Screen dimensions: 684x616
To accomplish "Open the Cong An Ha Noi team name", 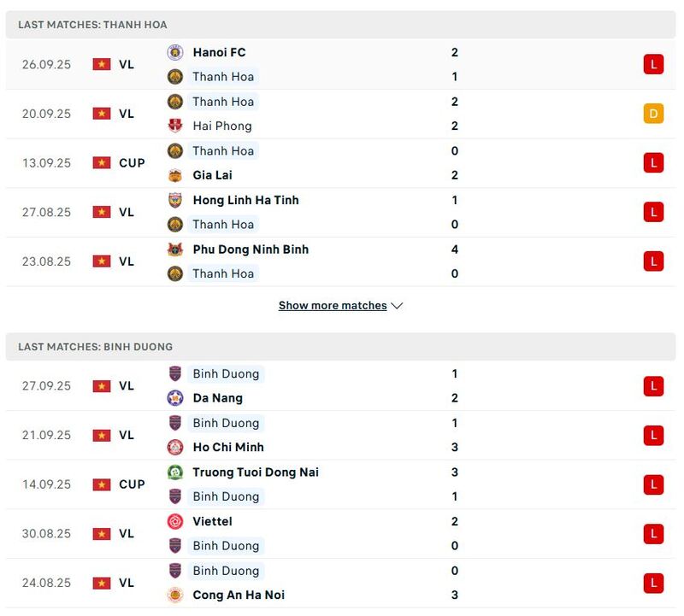I will [x=239, y=595].
